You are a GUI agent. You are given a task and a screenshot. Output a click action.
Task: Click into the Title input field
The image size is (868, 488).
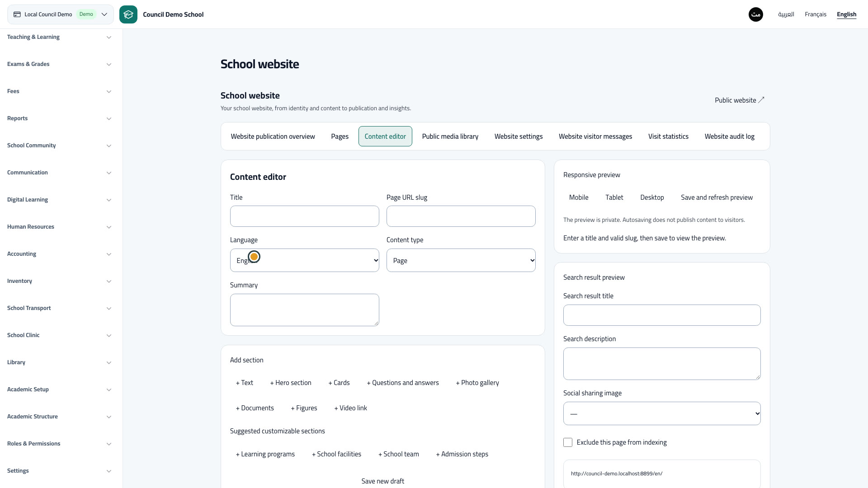point(305,216)
